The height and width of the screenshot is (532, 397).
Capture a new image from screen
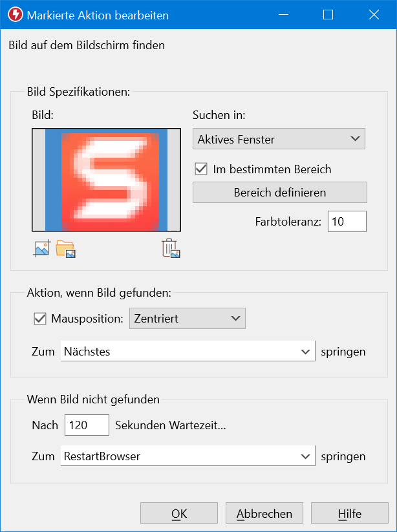pos(41,248)
